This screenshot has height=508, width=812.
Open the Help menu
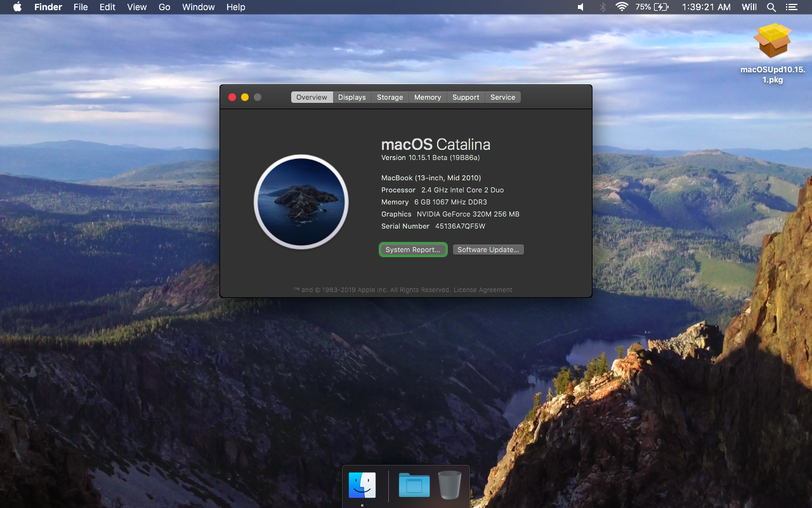tap(236, 7)
